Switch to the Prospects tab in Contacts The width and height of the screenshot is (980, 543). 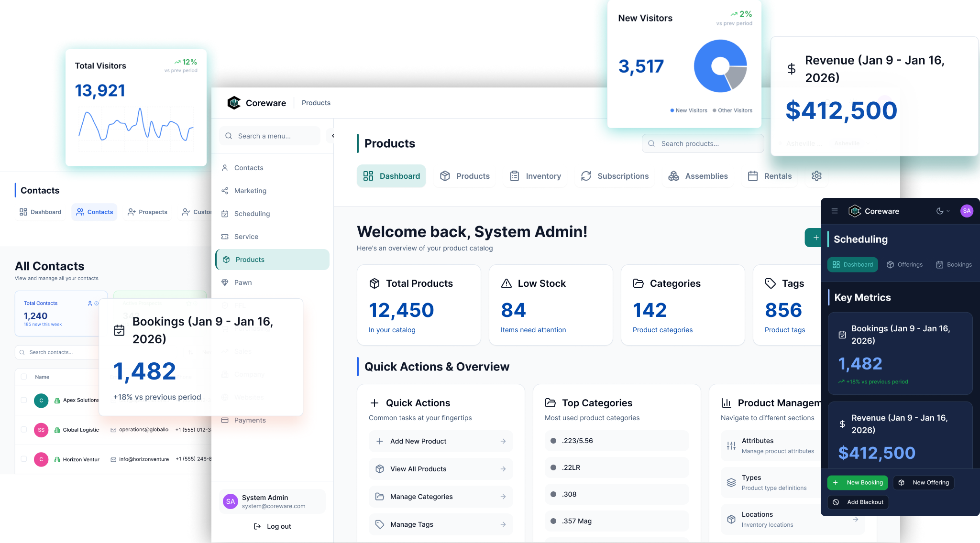point(147,212)
